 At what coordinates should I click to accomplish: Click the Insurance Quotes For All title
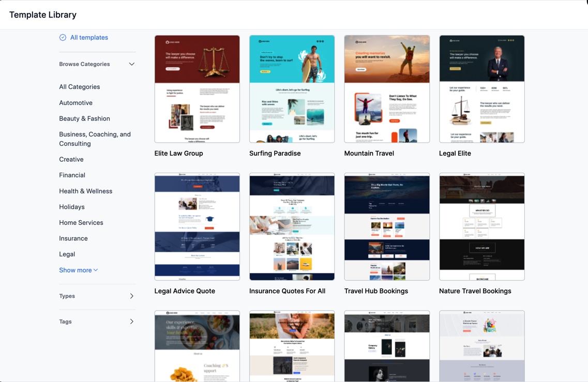287,291
